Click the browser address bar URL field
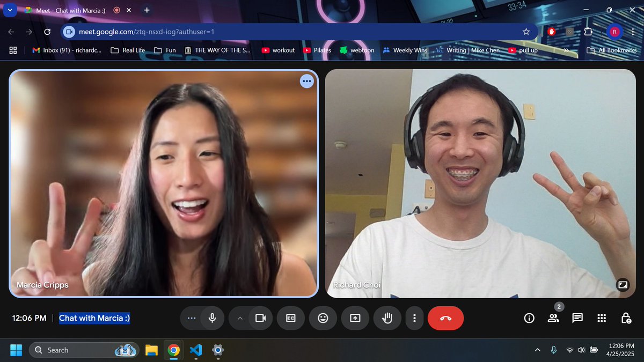 [x=161, y=31]
